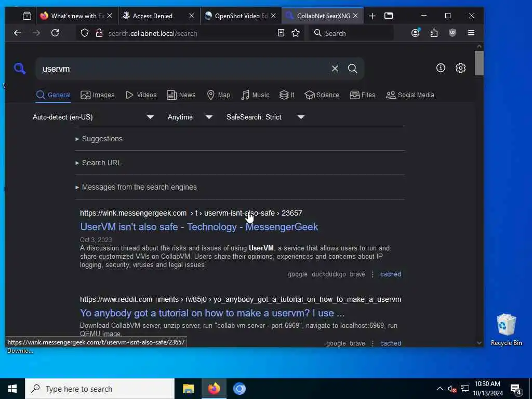Click in the uservm search query field

pos(183,69)
